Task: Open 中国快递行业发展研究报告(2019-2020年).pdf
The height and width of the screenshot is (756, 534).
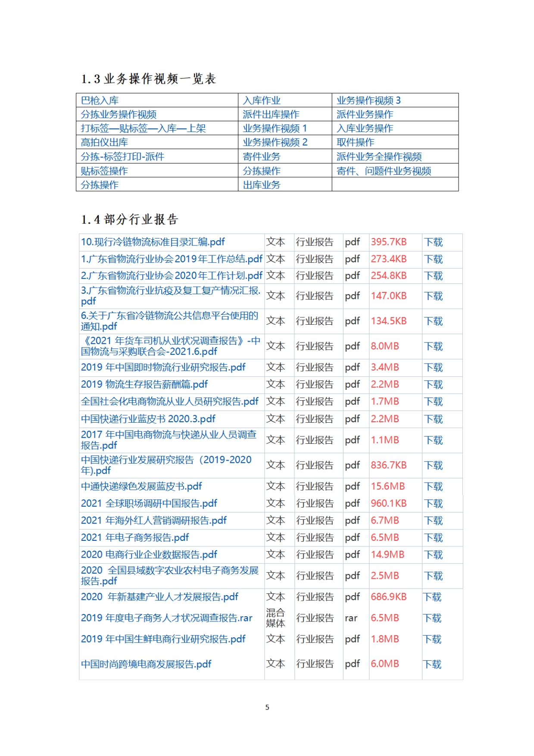Action: [x=166, y=465]
